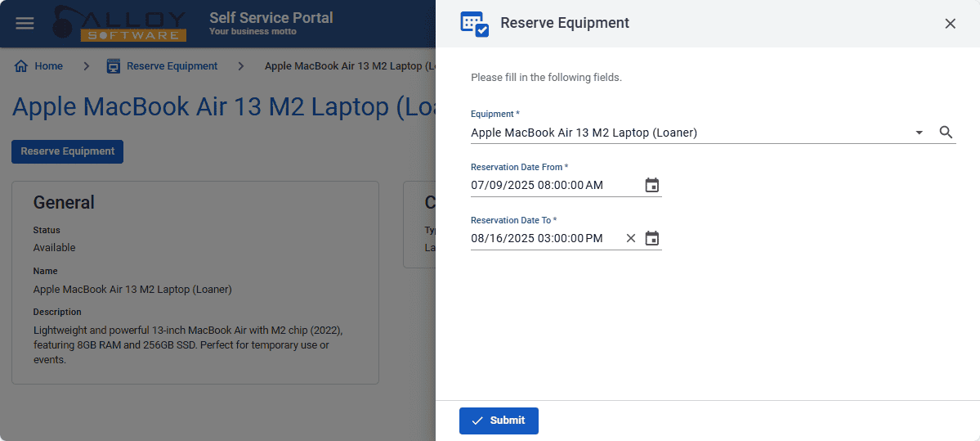This screenshot has width=980, height=441.
Task: Open Reserve Equipment breadcrumb link
Action: point(172,66)
